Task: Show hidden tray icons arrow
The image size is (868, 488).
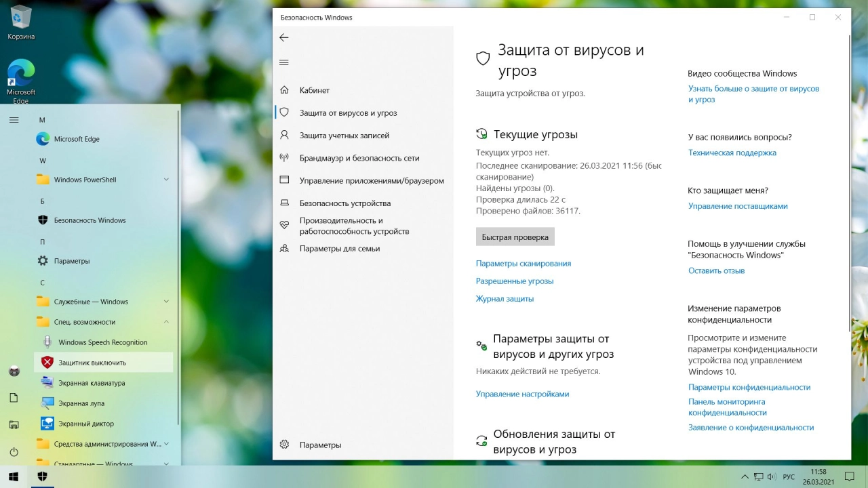Action: point(745,476)
